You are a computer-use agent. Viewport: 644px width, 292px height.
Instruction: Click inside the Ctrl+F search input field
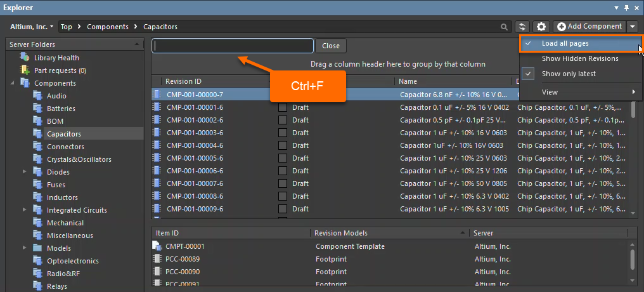[x=233, y=46]
